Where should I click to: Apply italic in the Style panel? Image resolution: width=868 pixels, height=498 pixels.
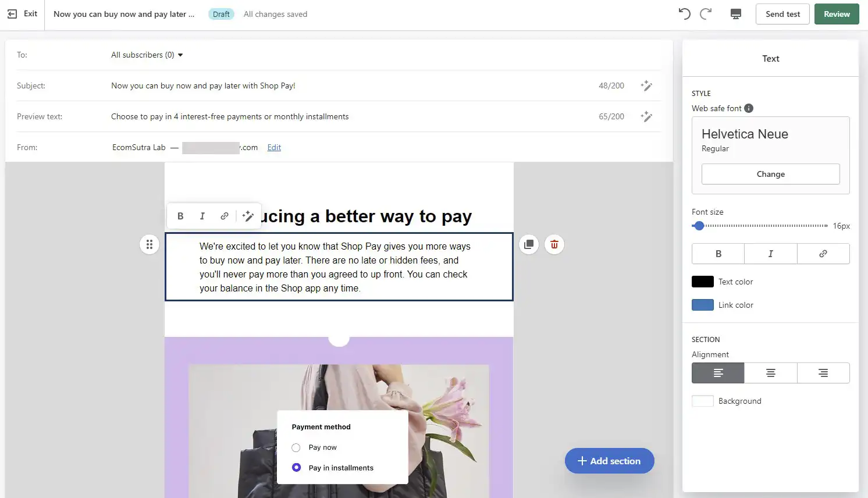771,254
